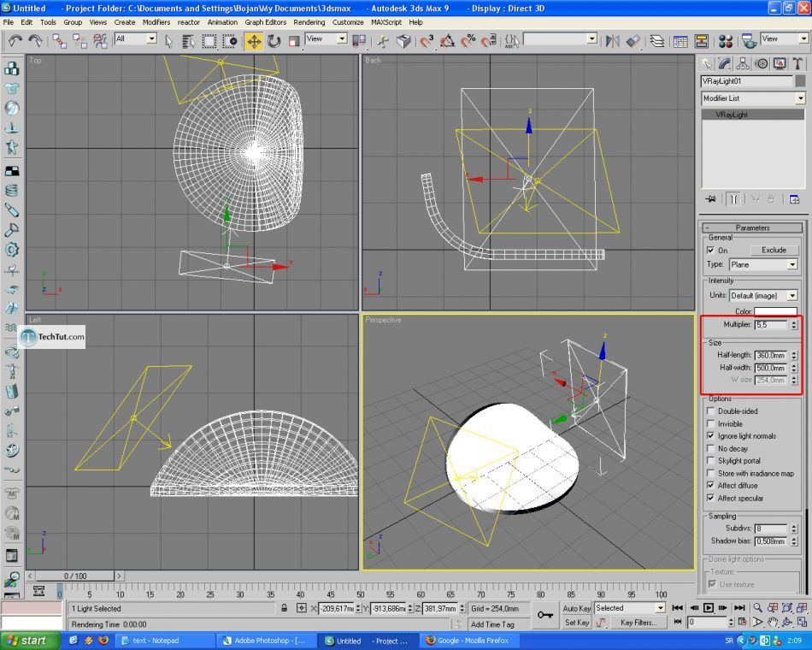Toggle Ignore light normals checkbox
This screenshot has height=650, width=812.
[x=710, y=436]
